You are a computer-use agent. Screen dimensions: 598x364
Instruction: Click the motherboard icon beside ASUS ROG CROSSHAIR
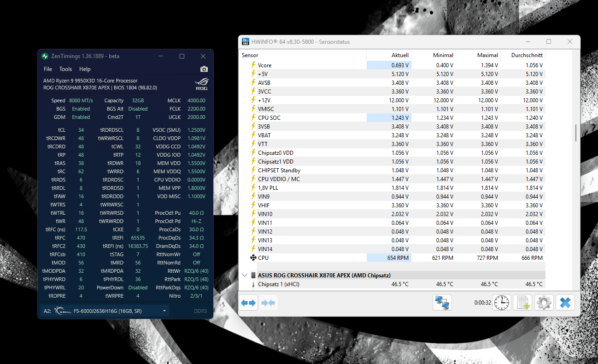253,275
